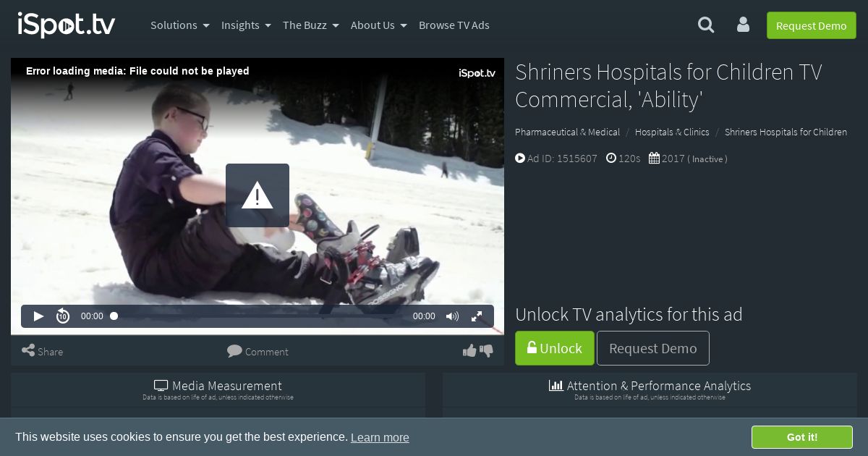868x456 pixels.
Task: Expand the Solutions dropdown menu
Action: point(180,25)
